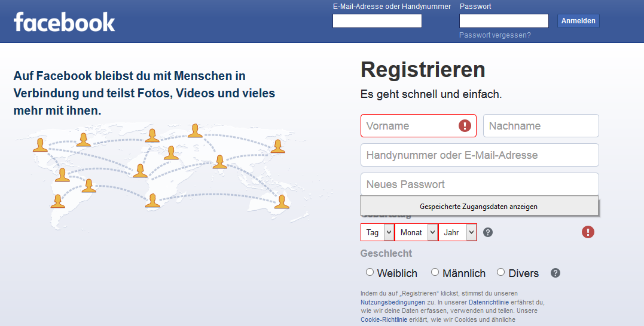644x326 pixels.
Task: Click the Facebook logo
Action: click(x=64, y=21)
